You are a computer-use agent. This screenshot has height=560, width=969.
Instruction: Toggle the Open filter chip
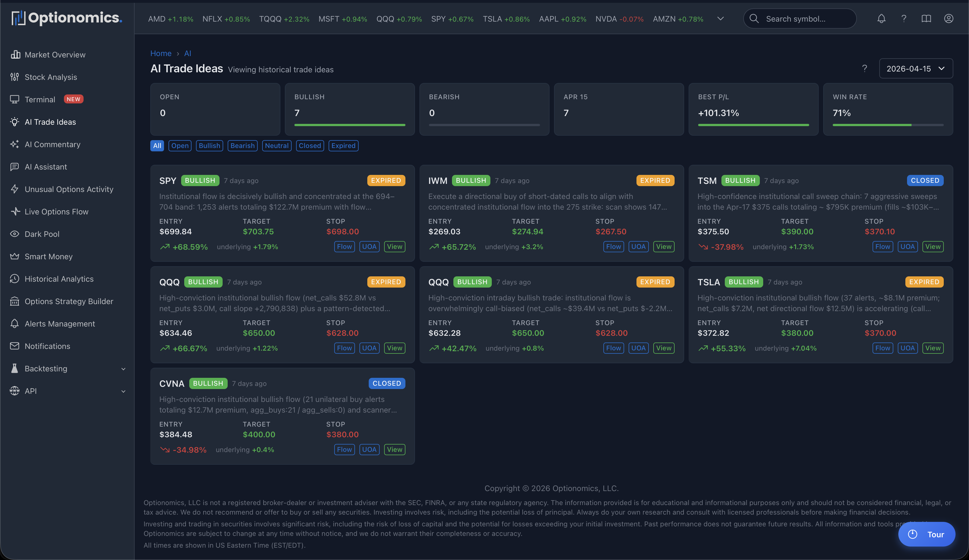(x=180, y=146)
